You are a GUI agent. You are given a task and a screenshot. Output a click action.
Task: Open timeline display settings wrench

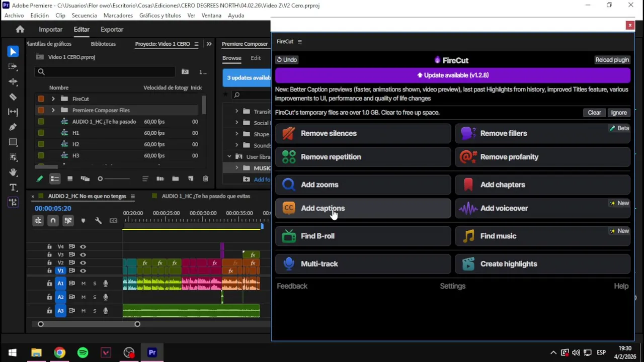coord(98,221)
